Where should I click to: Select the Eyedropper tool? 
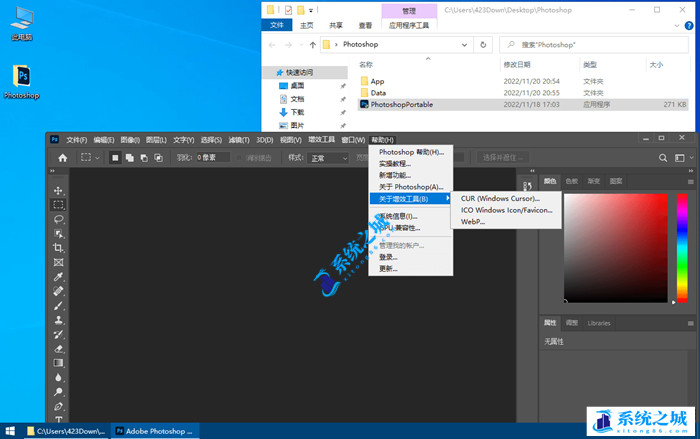58,277
